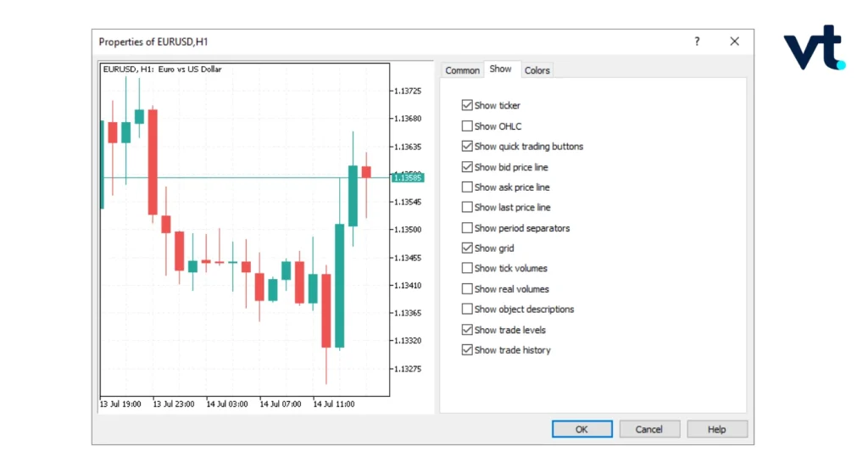Switch to the Common tab
Screen dimensions: 868x474
(x=462, y=70)
